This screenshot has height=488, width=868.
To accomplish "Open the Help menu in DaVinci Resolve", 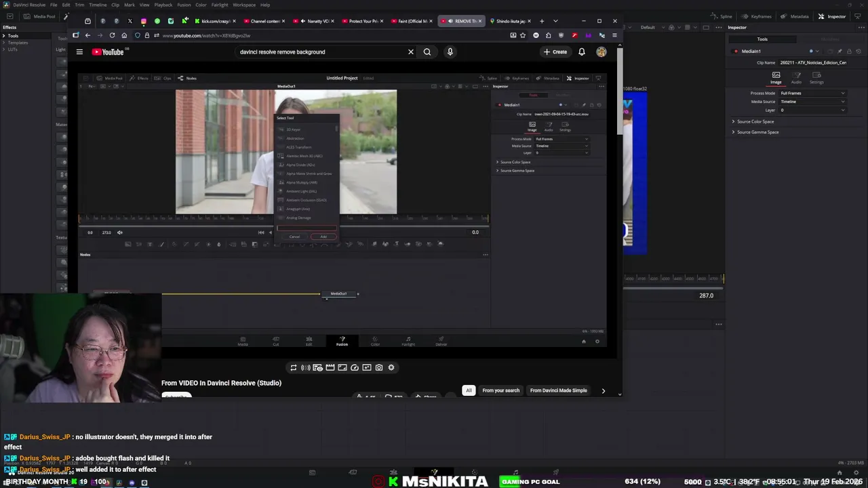I will coord(265,5).
